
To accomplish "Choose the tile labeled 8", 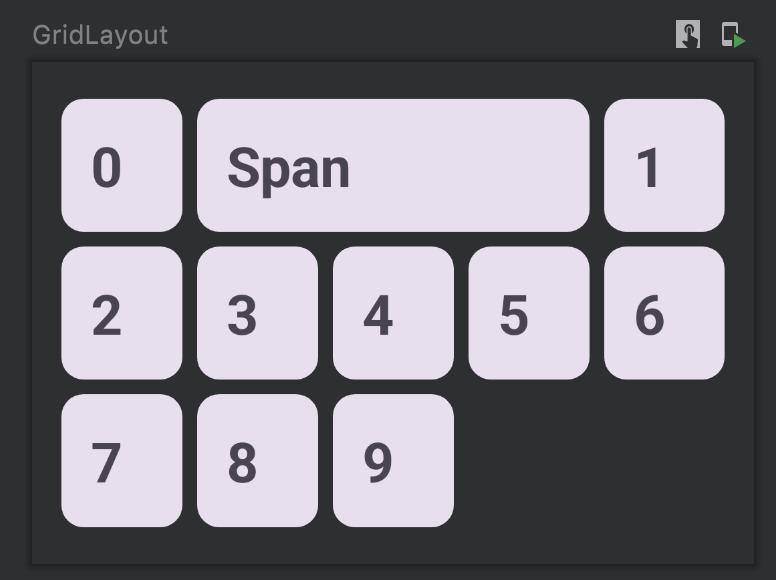I will (257, 460).
